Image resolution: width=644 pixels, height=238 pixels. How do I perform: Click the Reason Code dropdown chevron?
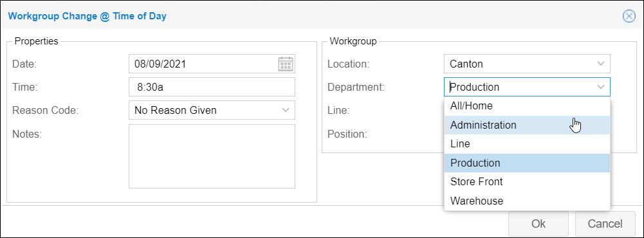pyautogui.click(x=286, y=110)
